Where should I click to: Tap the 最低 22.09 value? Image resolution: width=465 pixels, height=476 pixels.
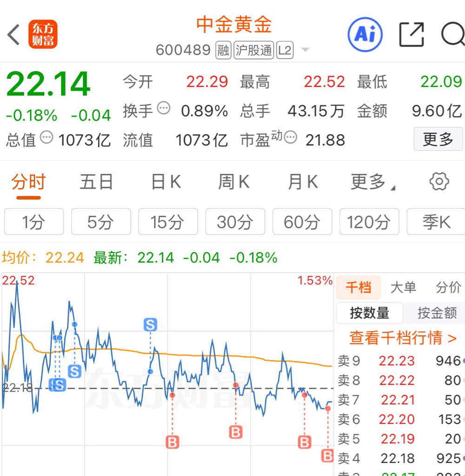[441, 82]
